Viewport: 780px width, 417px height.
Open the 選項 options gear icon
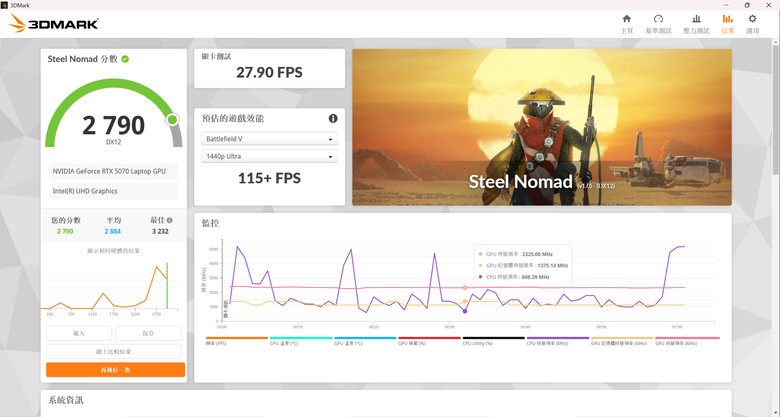[x=752, y=19]
